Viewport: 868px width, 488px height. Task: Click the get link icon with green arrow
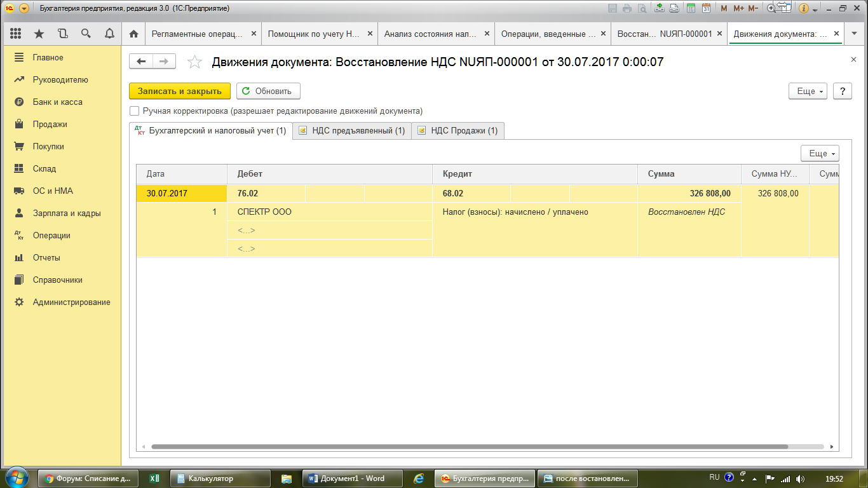660,8
